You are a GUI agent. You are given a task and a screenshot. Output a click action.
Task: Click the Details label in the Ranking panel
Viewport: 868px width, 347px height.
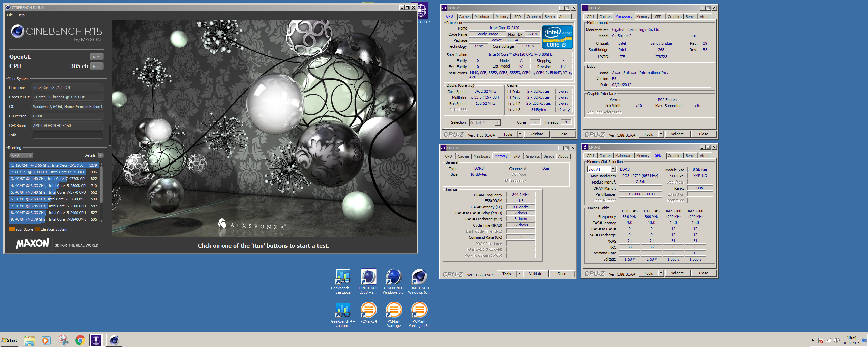tap(90, 155)
